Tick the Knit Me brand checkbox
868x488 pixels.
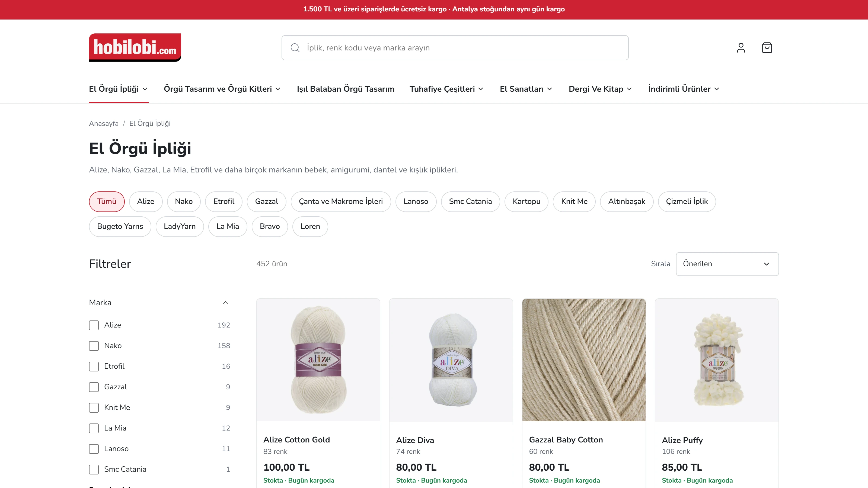(x=94, y=407)
